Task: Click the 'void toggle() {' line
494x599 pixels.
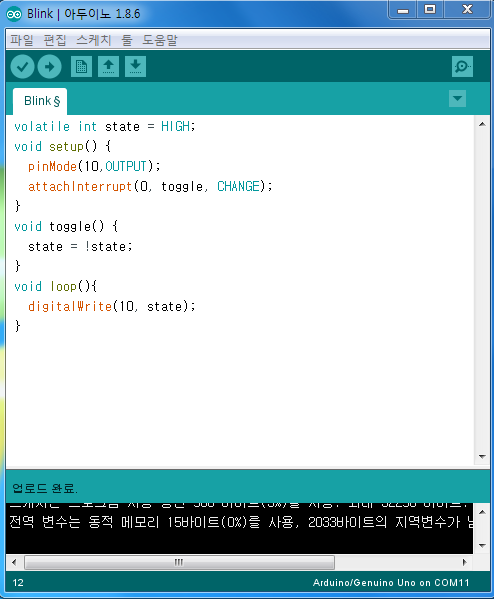Action: pyautogui.click(x=66, y=227)
